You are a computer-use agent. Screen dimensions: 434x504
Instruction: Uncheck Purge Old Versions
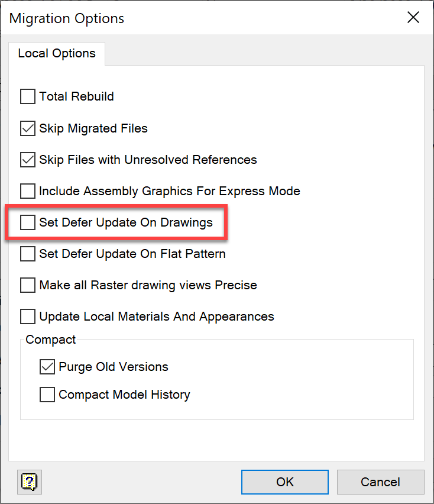tap(47, 367)
